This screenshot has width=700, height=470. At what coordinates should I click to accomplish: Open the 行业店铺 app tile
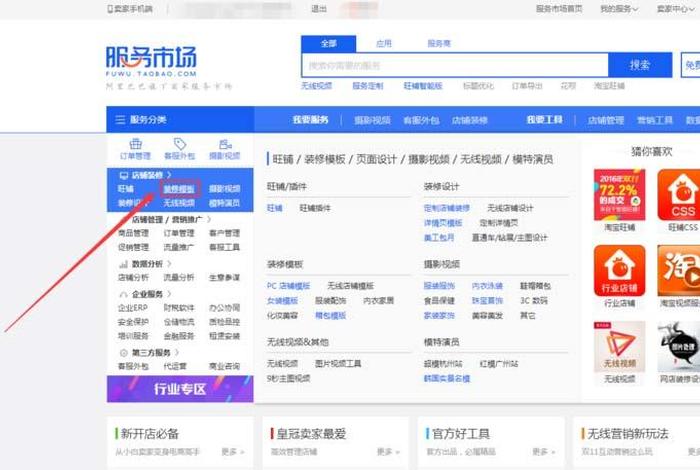pyautogui.click(x=620, y=270)
